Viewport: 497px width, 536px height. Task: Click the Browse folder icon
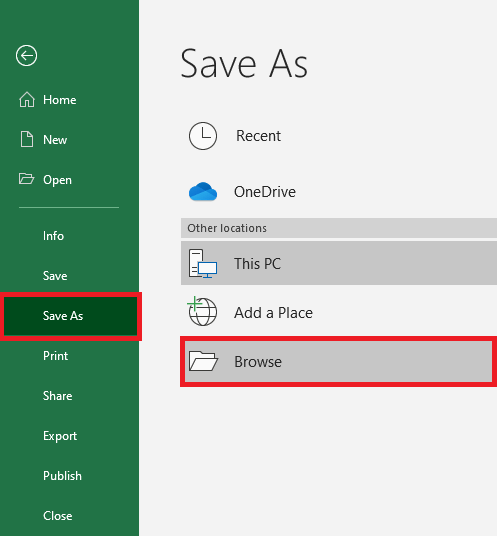point(203,361)
